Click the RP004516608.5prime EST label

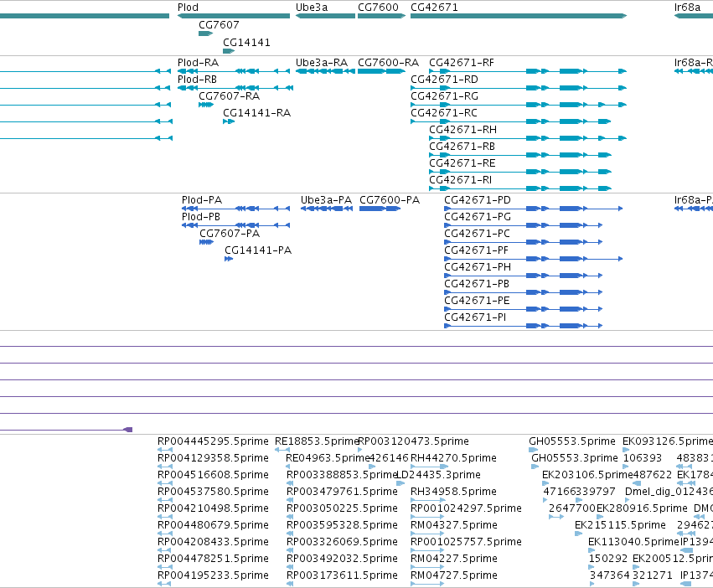coord(213,475)
